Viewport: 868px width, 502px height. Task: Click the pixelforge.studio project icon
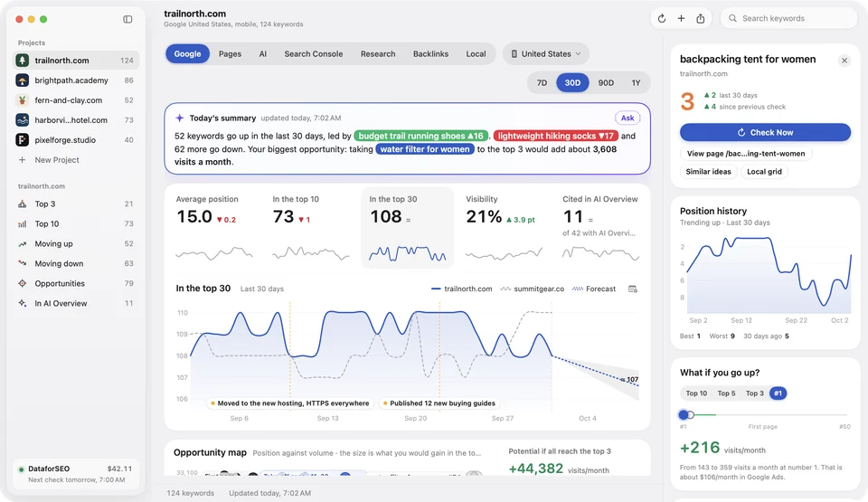click(x=22, y=140)
